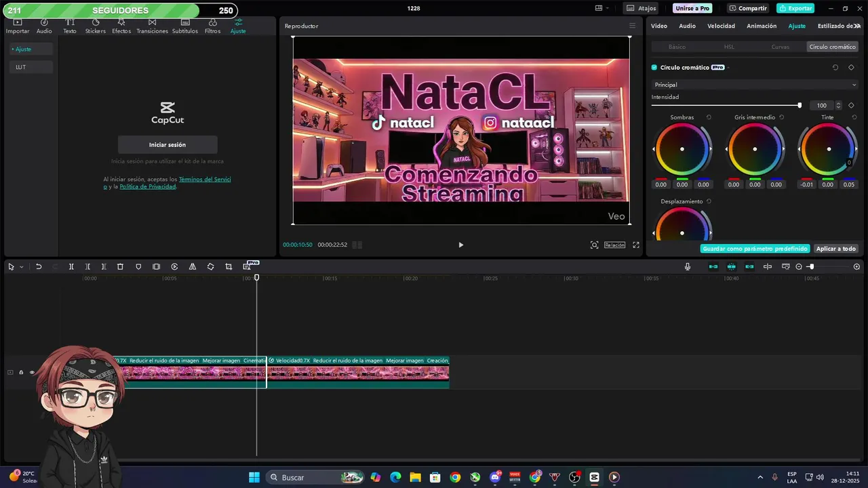This screenshot has height=488, width=868.
Task: Click the Intensidad value stepper arrows
Action: pyautogui.click(x=838, y=106)
